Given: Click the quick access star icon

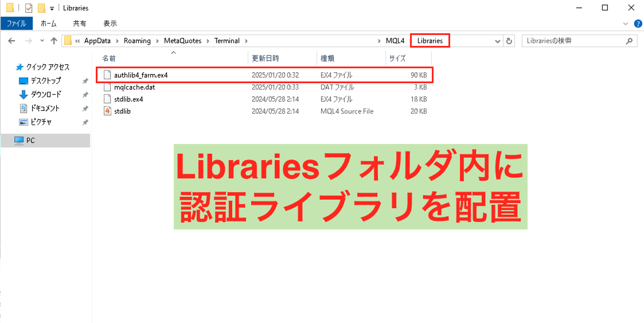Looking at the screenshot, I should click(19, 67).
